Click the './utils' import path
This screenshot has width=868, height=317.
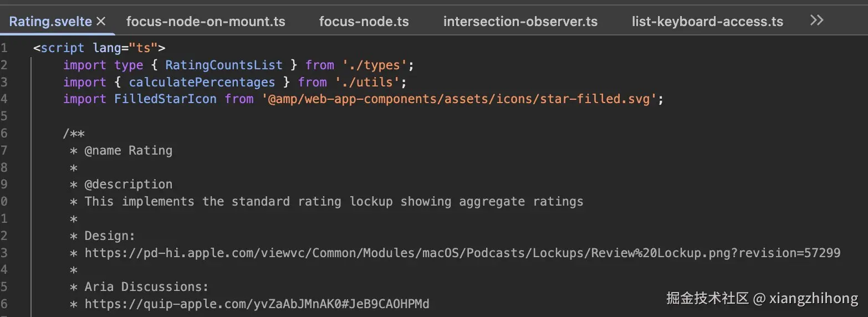coord(367,83)
